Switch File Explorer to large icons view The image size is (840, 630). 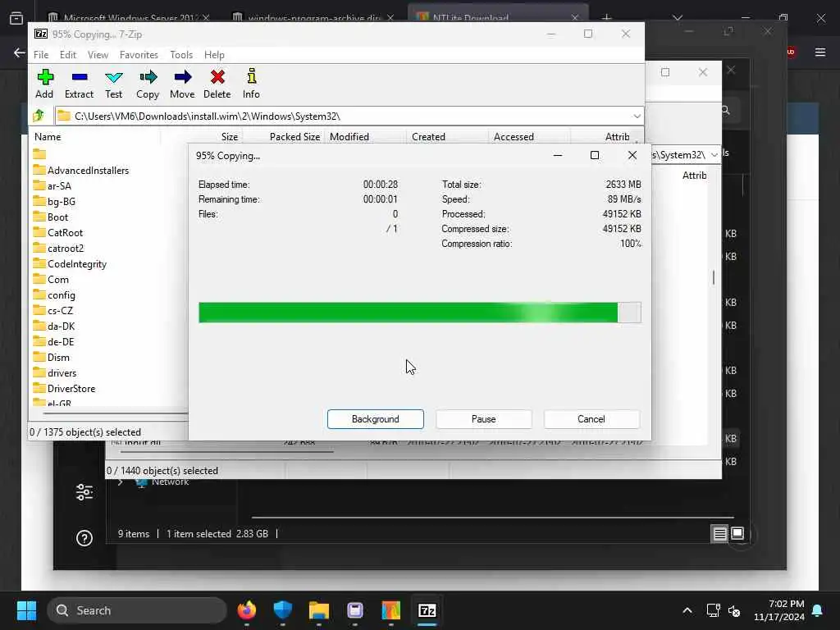737,533
